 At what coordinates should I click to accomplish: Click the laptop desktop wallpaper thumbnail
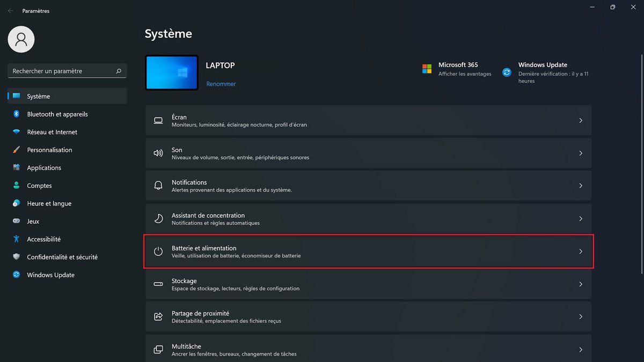point(172,72)
